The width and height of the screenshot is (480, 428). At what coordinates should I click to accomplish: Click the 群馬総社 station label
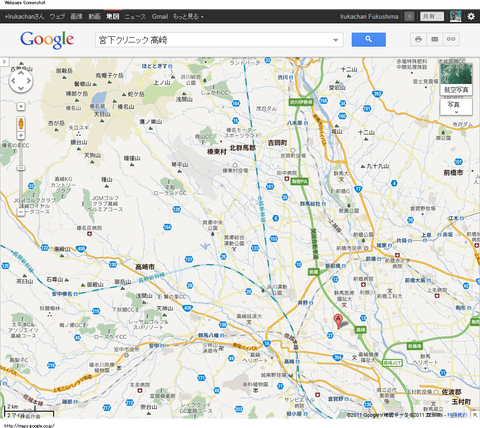[310, 203]
